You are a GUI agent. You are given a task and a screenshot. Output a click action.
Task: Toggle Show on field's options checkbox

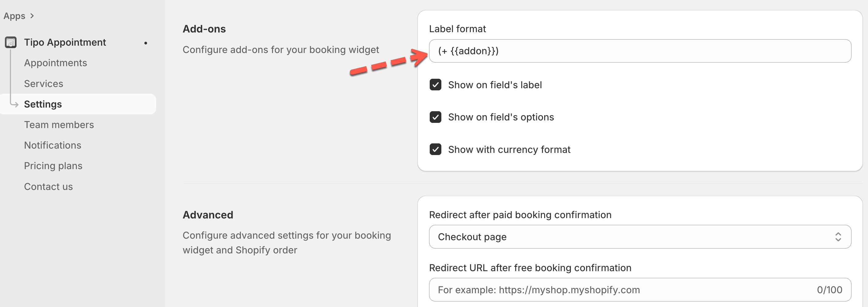click(435, 117)
